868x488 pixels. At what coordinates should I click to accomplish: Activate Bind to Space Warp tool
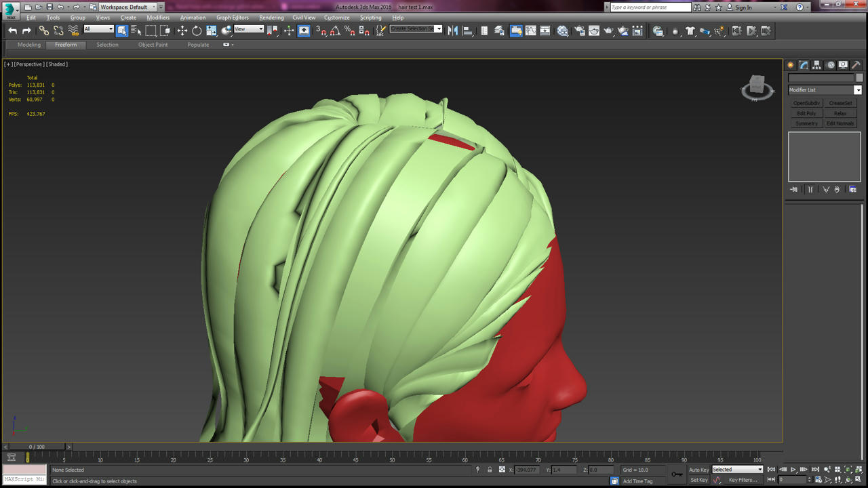click(x=73, y=30)
